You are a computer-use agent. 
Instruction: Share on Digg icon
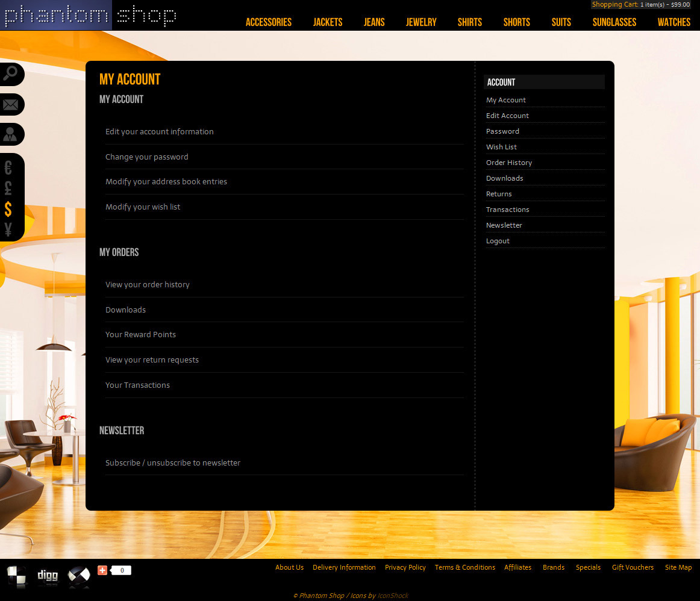click(48, 576)
